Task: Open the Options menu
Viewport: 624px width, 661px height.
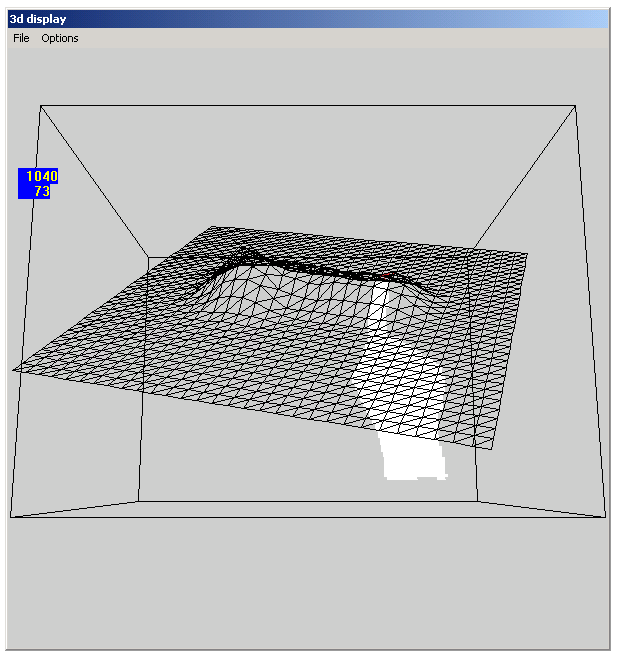Action: (x=59, y=38)
